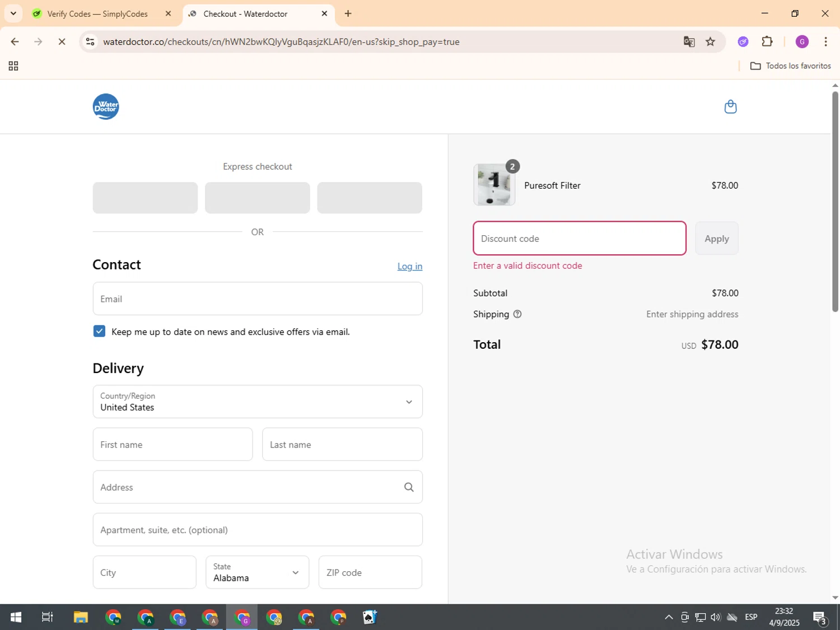Screen dimensions: 840x630
Task: Click the Puresoft Filter product thumbnail
Action: (x=494, y=185)
